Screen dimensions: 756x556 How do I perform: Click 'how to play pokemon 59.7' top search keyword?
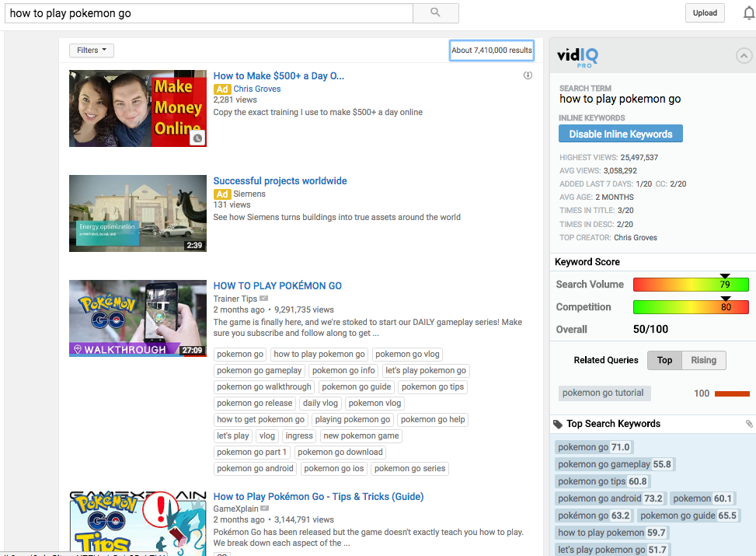611,533
